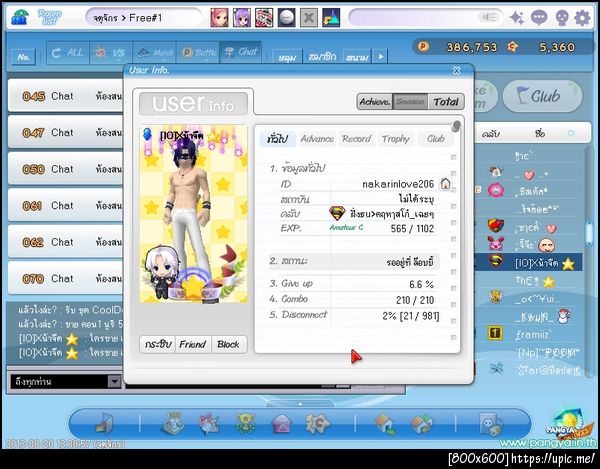Click the speaker icon in the top message bar
Image resolution: width=600 pixels, height=469 pixels.
pyautogui.click(x=489, y=17)
